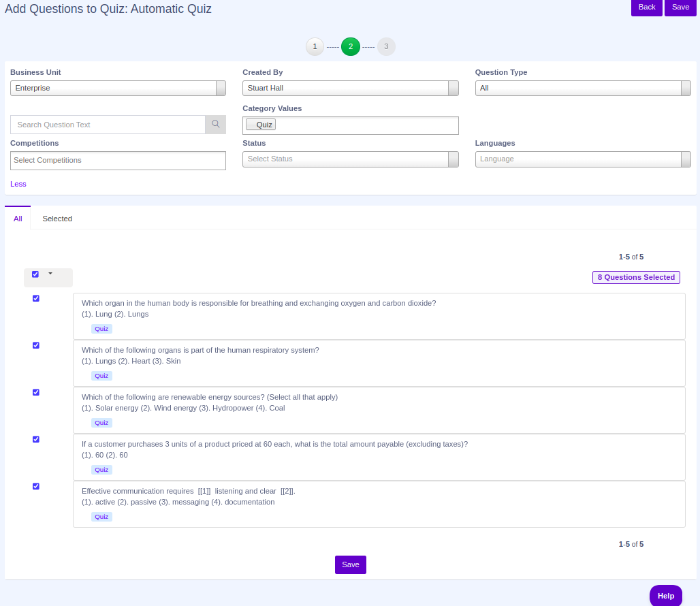Select the Effective communication question text
This screenshot has height=606, width=700.
pos(189,491)
